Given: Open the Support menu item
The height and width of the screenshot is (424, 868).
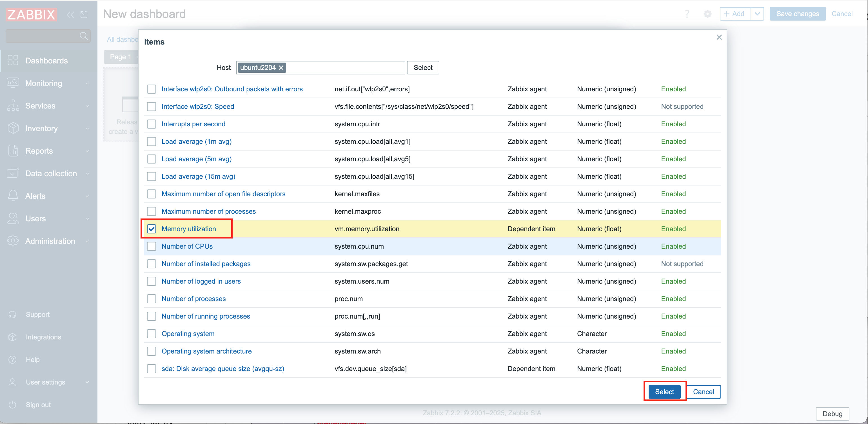Looking at the screenshot, I should (49, 314).
